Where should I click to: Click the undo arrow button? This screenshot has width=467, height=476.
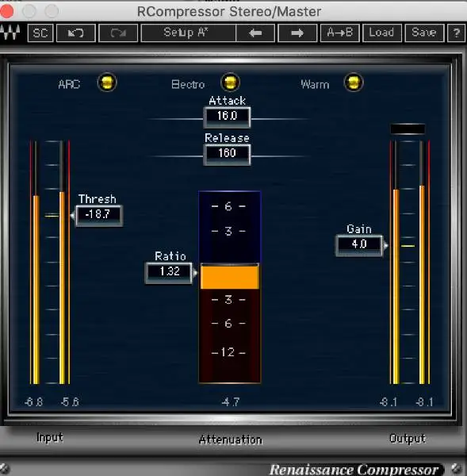76,33
